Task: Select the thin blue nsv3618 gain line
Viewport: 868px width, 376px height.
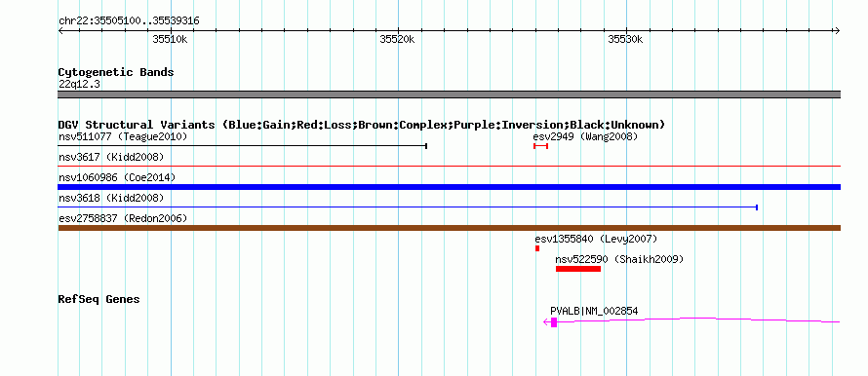Action: click(x=408, y=207)
